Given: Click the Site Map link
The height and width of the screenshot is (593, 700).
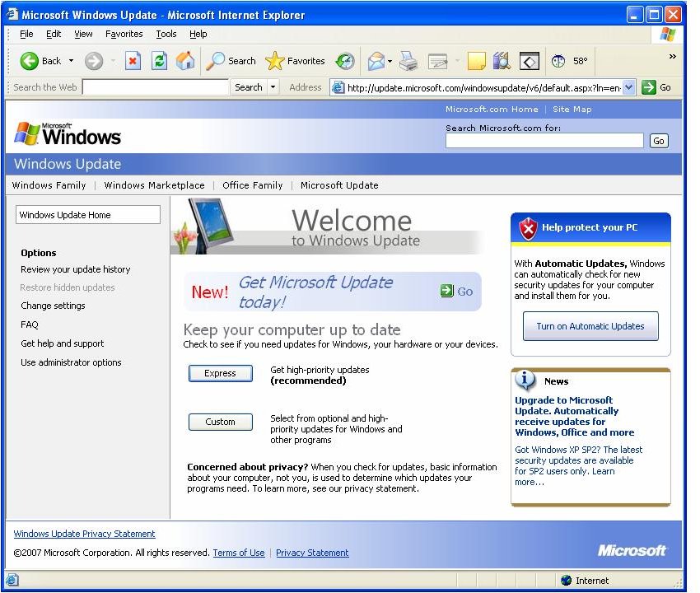Looking at the screenshot, I should click(x=572, y=109).
